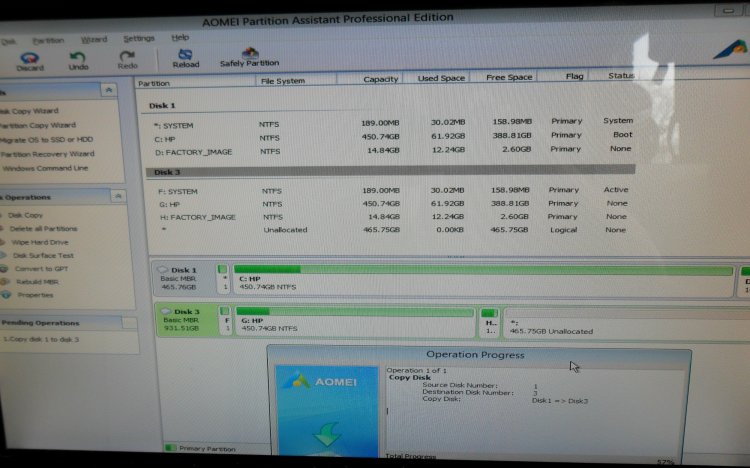Viewport: 750px width, 468px height.
Task: Click the Operation Progress dialog title
Action: tap(475, 355)
